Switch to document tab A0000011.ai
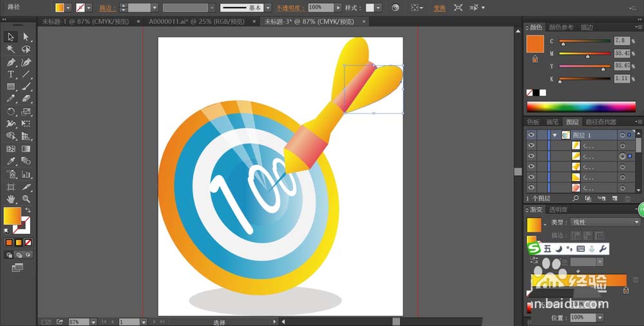The height and width of the screenshot is (326, 644). (x=197, y=22)
